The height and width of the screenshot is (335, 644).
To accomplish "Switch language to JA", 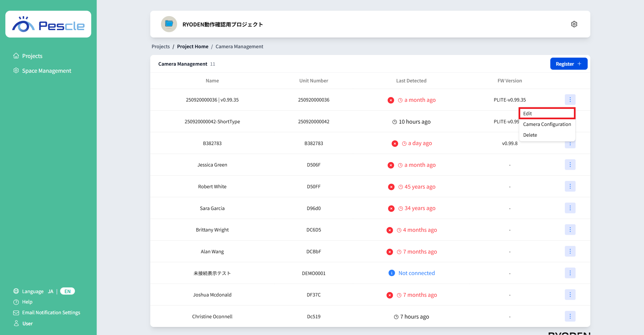I will pos(51,291).
